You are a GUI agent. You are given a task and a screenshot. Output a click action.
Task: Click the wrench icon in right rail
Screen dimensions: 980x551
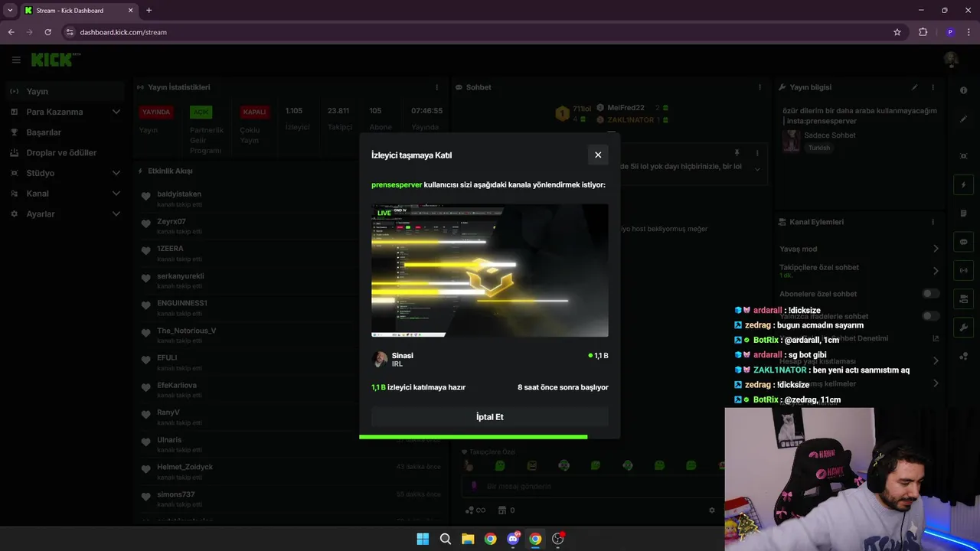[964, 328]
